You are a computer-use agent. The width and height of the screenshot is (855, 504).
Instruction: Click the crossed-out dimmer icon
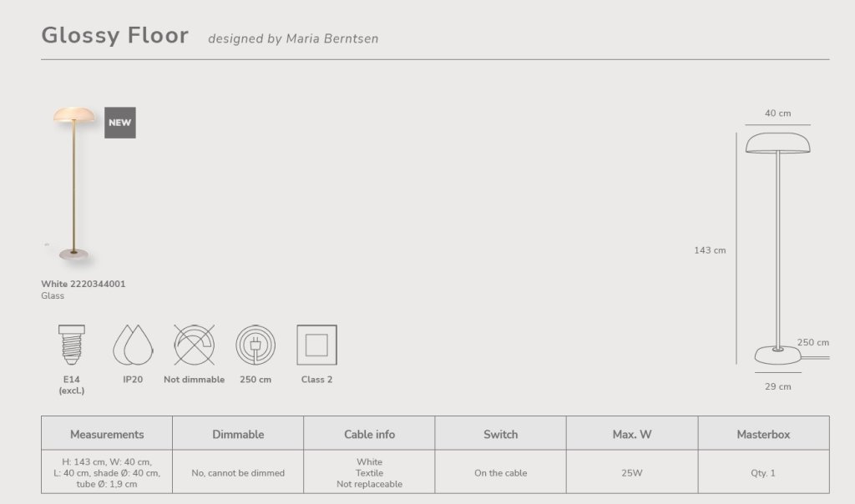point(194,345)
